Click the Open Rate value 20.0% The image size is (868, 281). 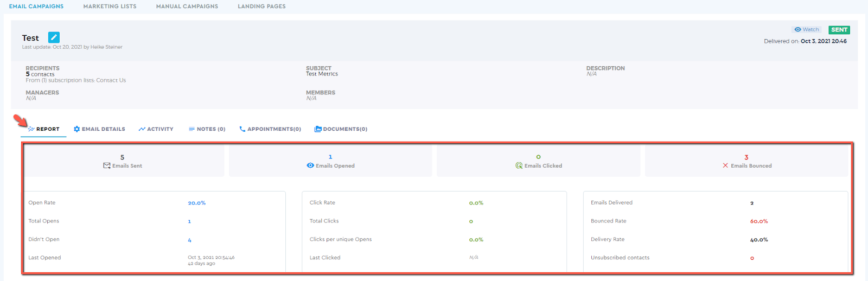click(197, 203)
